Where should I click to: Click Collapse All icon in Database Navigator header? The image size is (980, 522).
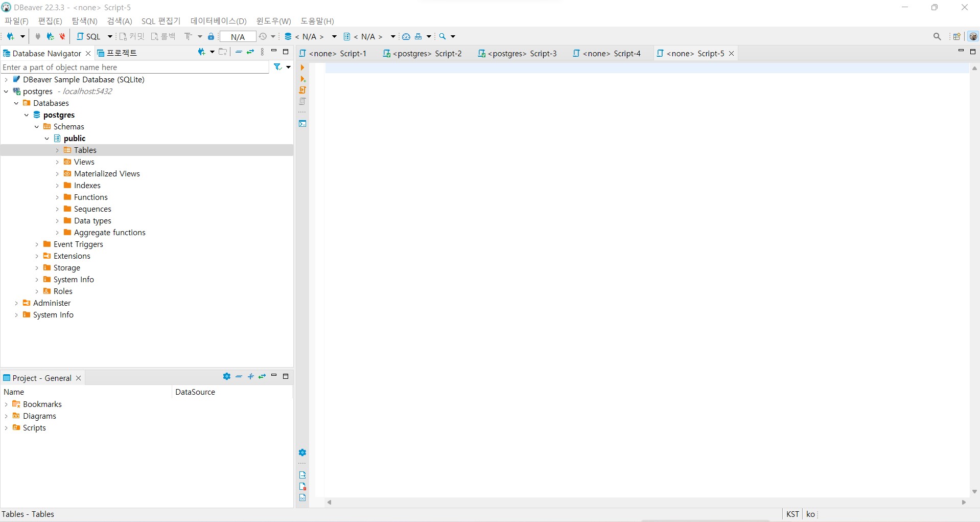coord(239,52)
